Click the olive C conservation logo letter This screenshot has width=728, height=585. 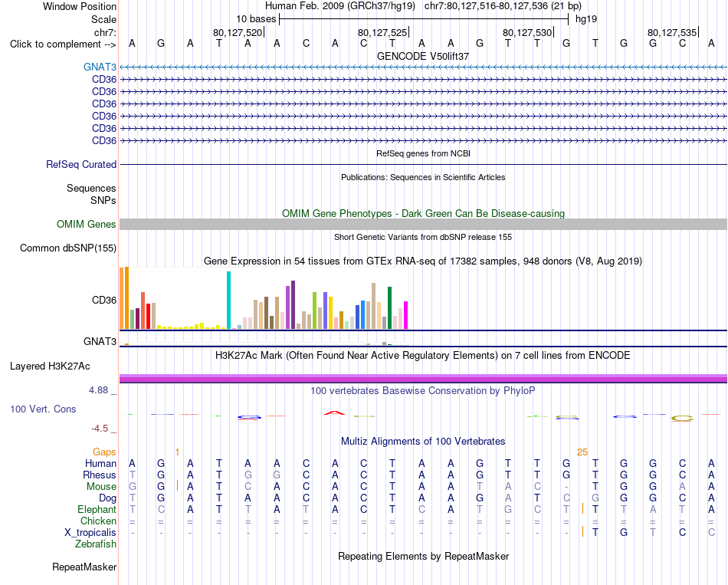tap(682, 418)
